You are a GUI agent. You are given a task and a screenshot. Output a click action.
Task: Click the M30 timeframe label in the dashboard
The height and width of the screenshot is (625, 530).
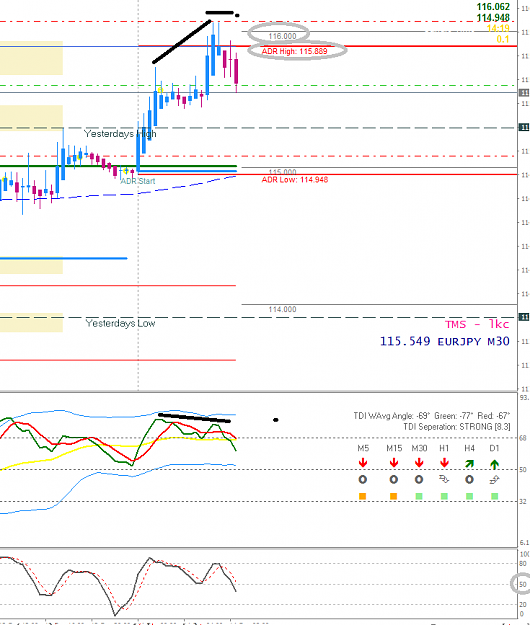click(x=419, y=448)
